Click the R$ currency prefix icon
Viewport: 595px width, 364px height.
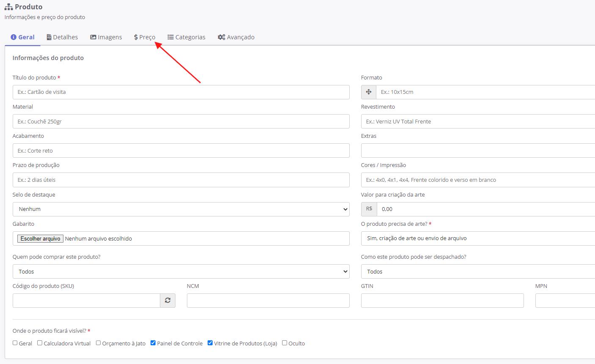tap(369, 209)
